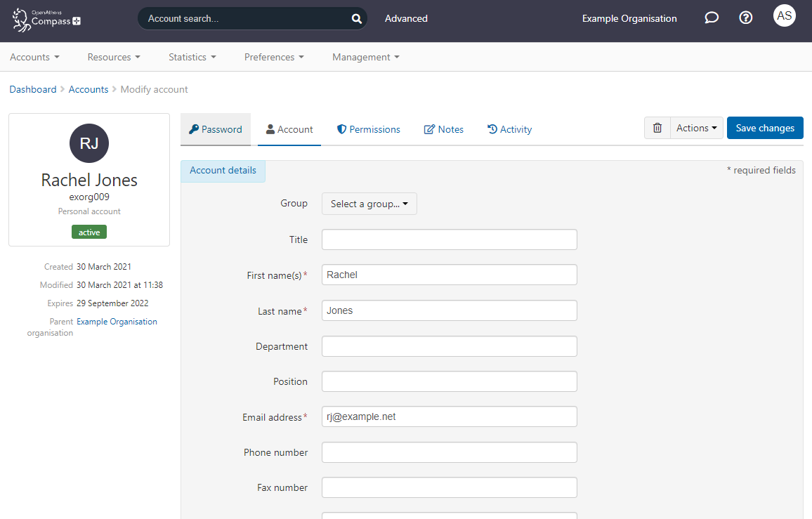Open the Select a group dropdown
Image resolution: width=812 pixels, height=519 pixels.
(369, 204)
